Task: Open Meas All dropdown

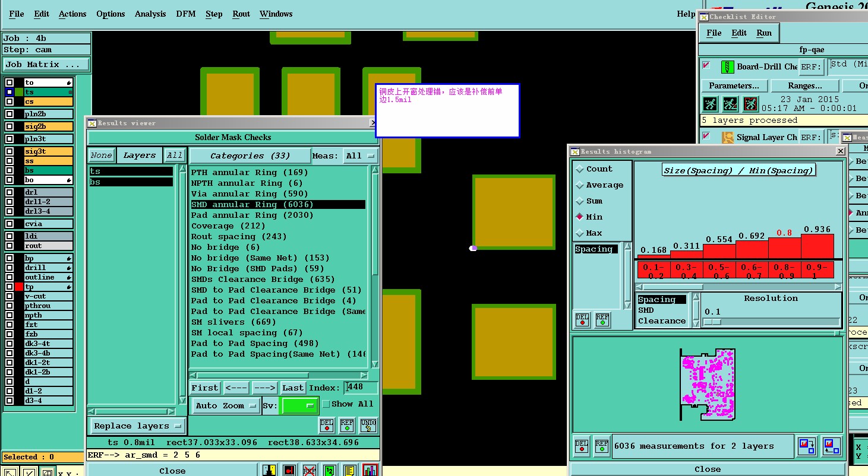Action: click(x=362, y=156)
